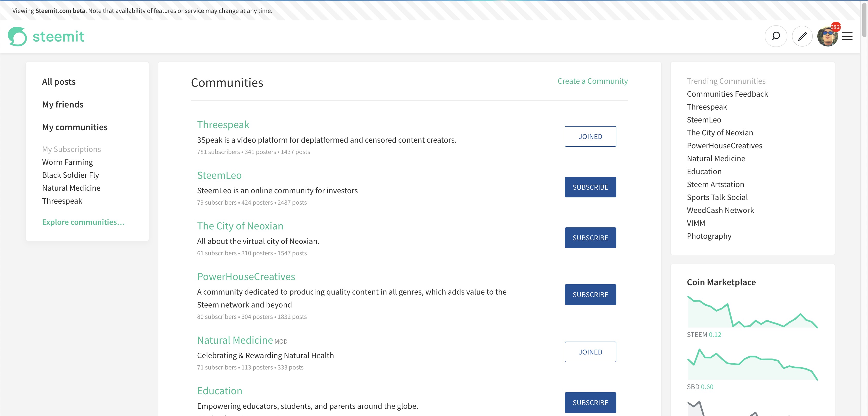Open The City of Neoxian in Trending Communities
The image size is (868, 416).
click(720, 133)
